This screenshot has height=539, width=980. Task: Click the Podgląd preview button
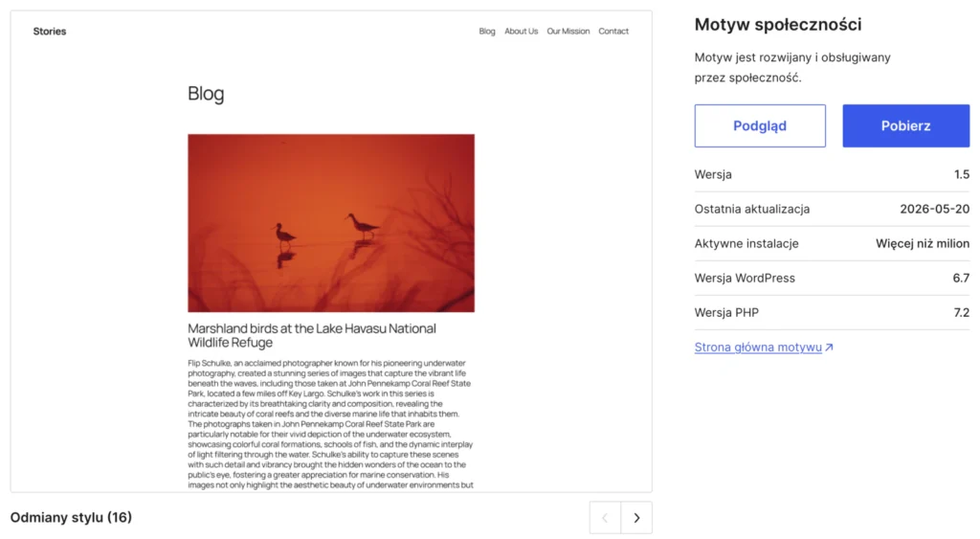click(x=759, y=125)
